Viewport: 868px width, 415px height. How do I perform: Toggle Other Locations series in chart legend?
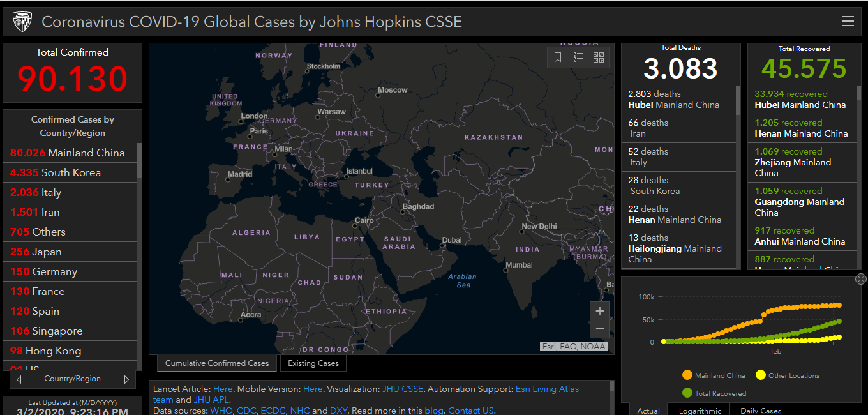pyautogui.click(x=788, y=375)
